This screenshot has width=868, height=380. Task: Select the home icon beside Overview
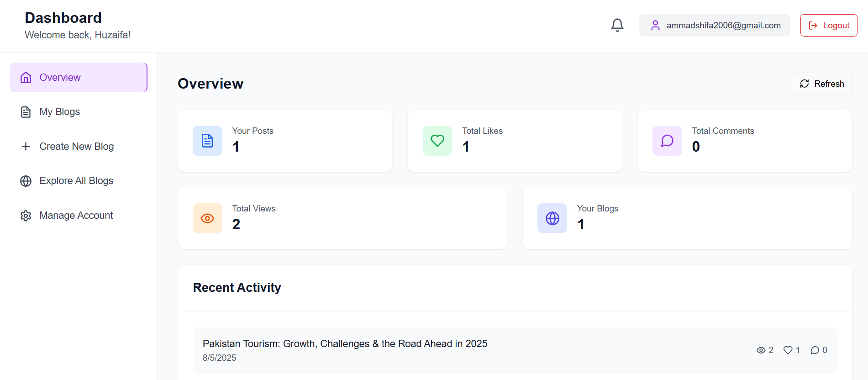pos(26,77)
